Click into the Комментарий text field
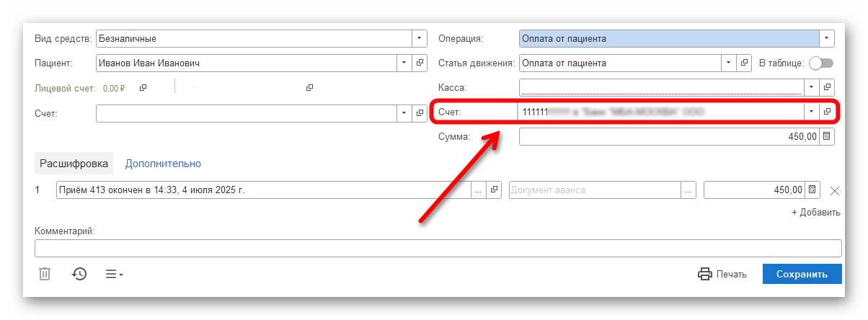The height and width of the screenshot is (320, 868). point(438,249)
